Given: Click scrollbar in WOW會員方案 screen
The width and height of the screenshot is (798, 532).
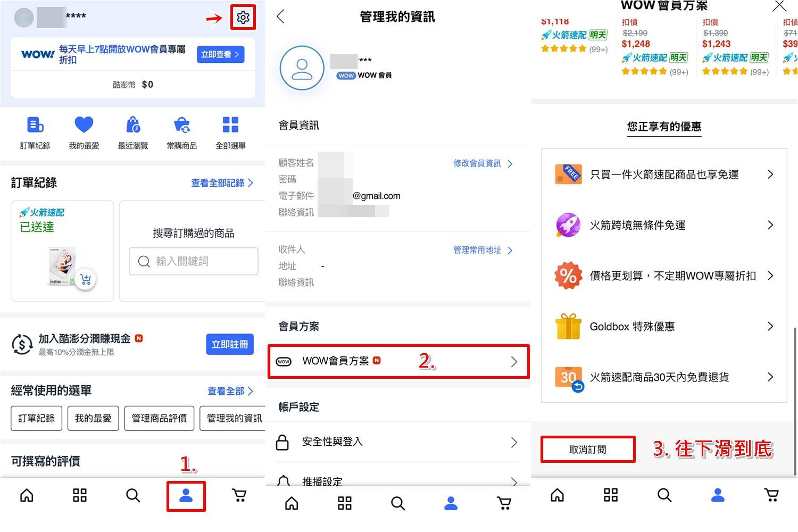Looking at the screenshot, I should pyautogui.click(x=795, y=402).
